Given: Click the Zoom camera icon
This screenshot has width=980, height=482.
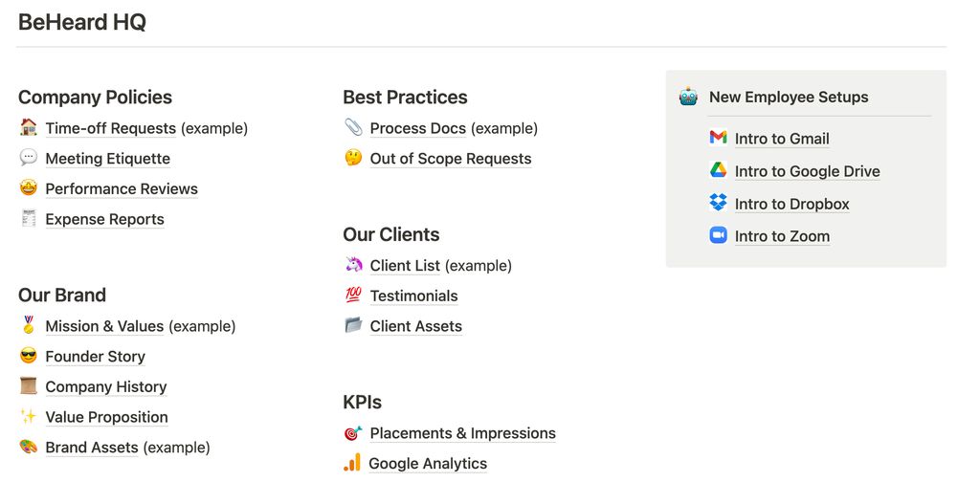Looking at the screenshot, I should point(718,235).
